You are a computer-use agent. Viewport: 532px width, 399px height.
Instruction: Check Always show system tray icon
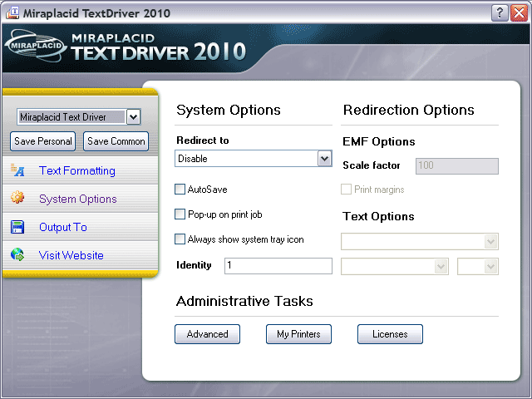[x=180, y=239]
